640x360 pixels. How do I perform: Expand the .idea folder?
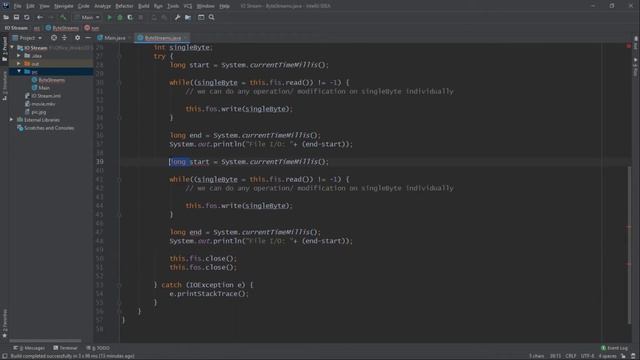click(19, 56)
